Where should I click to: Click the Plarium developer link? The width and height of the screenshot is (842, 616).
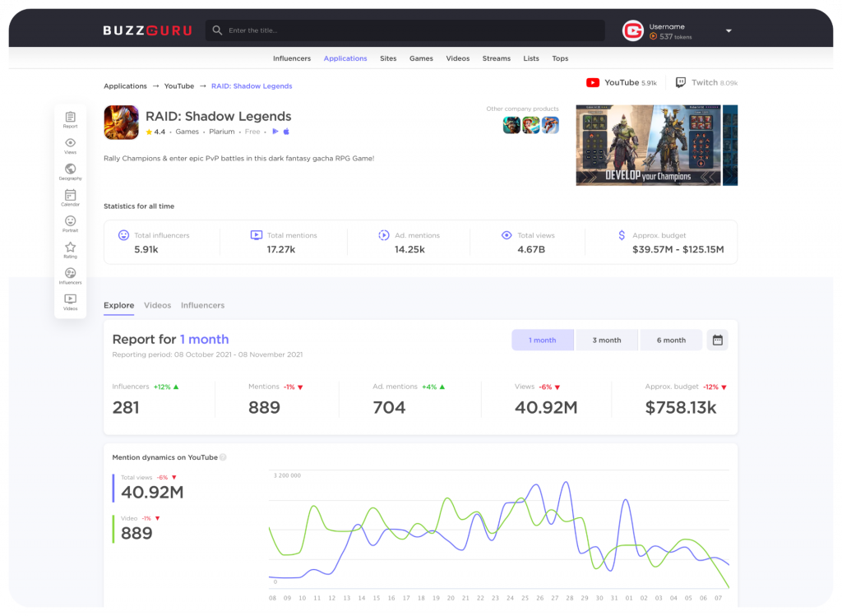click(222, 132)
